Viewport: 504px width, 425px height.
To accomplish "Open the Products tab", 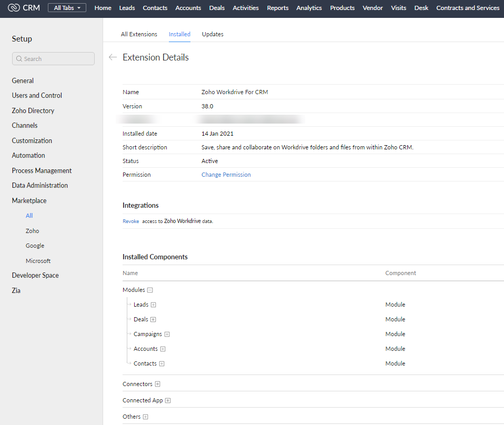I will click(342, 8).
